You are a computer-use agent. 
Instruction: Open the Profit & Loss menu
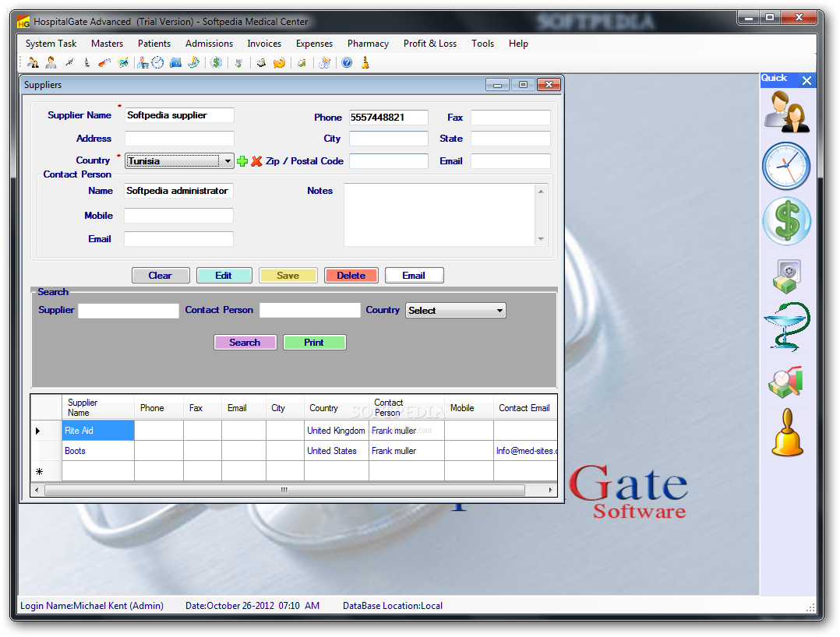(x=430, y=44)
